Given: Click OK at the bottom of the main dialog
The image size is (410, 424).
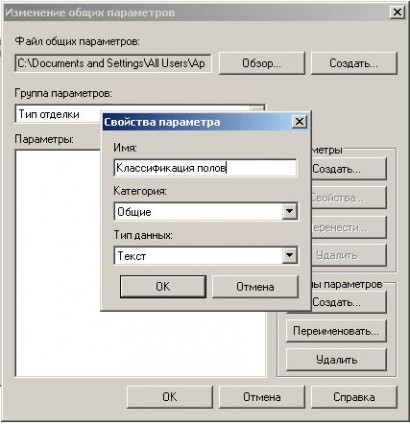Looking at the screenshot, I should tap(170, 397).
